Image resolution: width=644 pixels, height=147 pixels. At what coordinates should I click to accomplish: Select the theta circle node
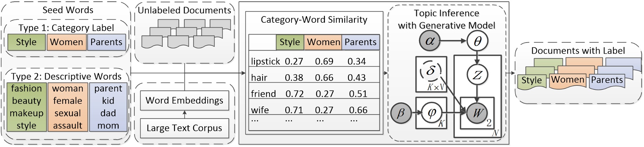point(477,41)
